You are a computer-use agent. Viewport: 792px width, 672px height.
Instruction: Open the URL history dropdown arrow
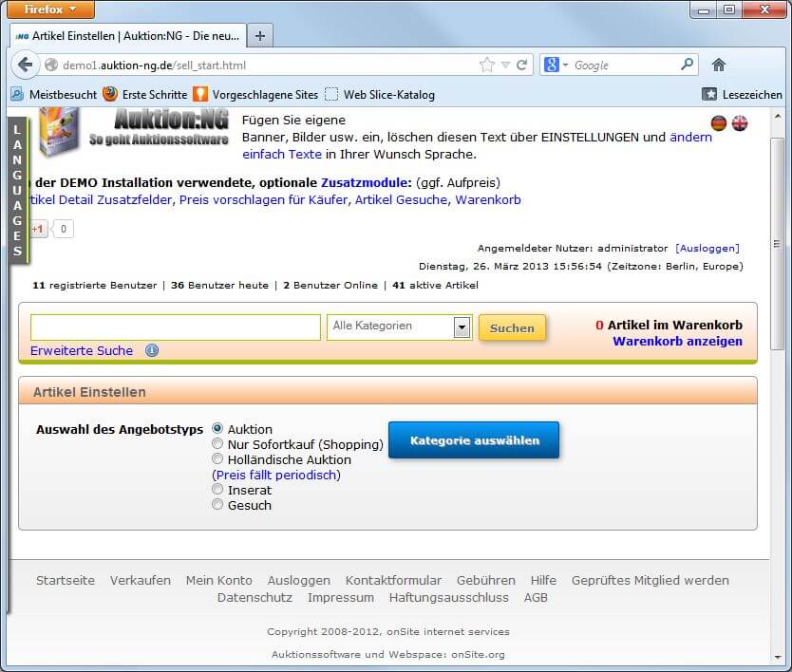505,65
